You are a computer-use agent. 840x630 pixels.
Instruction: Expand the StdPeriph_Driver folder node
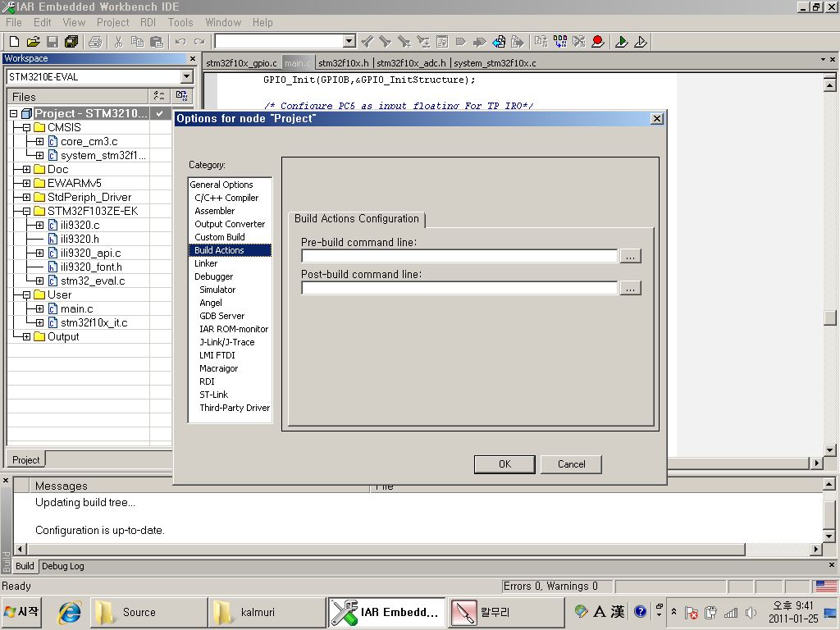pos(26,197)
